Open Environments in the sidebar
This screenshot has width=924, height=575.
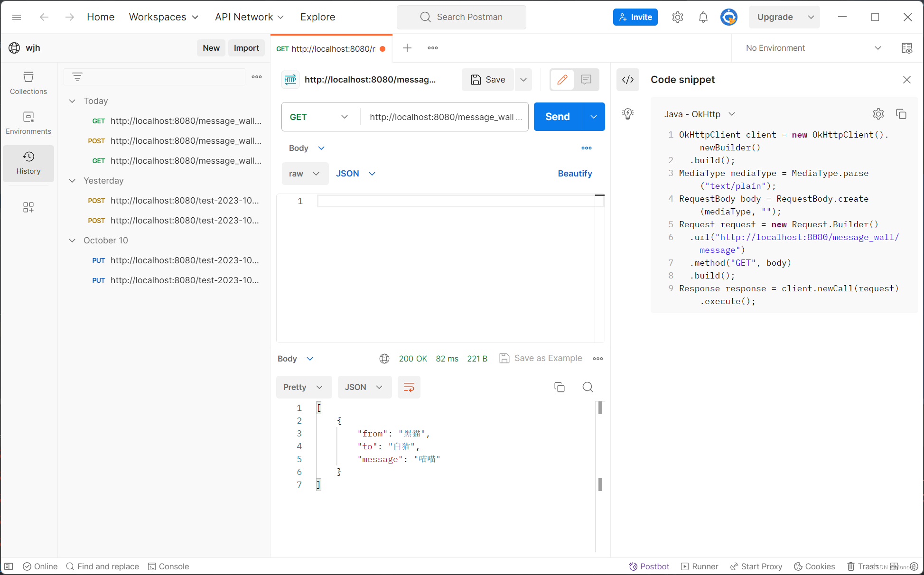[x=28, y=123]
